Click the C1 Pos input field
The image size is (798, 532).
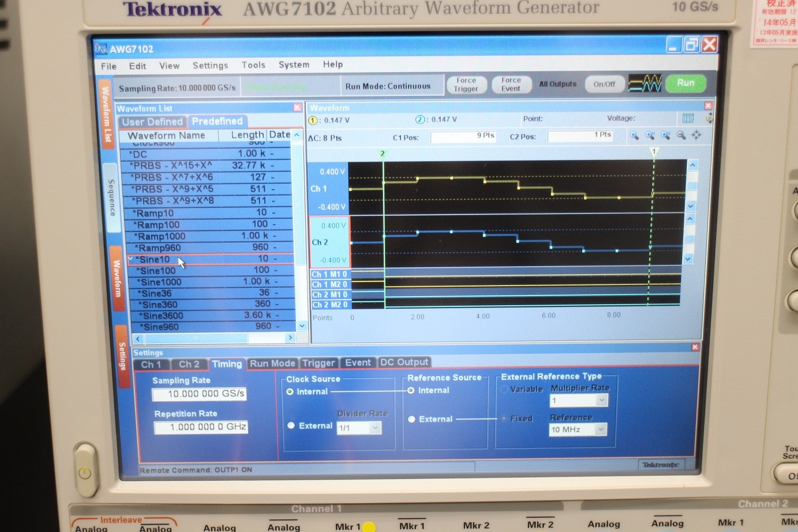click(x=463, y=136)
